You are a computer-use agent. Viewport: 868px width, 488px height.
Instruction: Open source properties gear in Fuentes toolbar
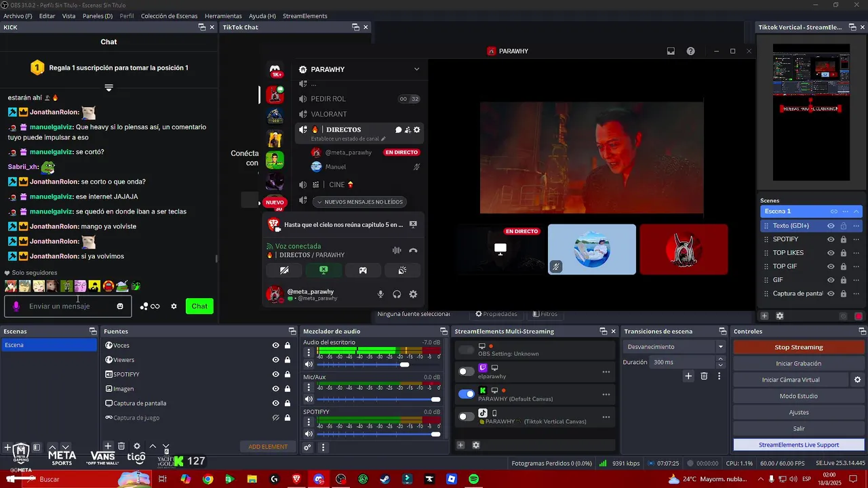point(137,446)
